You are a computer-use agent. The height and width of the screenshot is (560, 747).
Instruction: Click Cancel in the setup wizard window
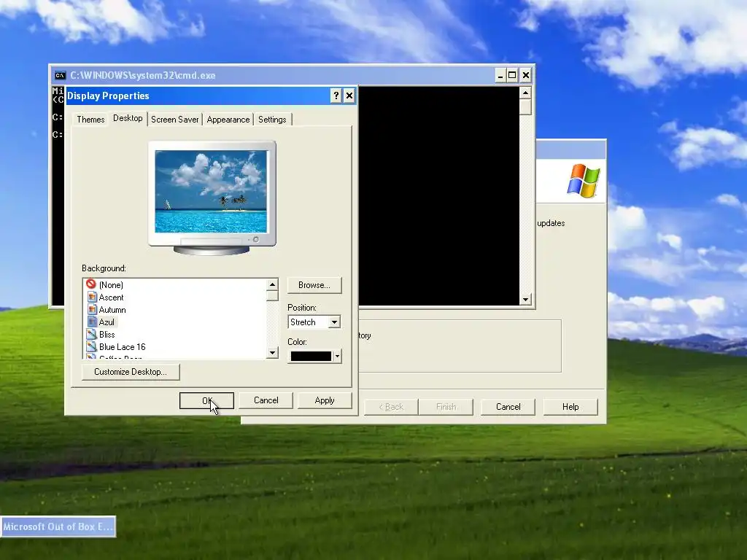coord(508,407)
